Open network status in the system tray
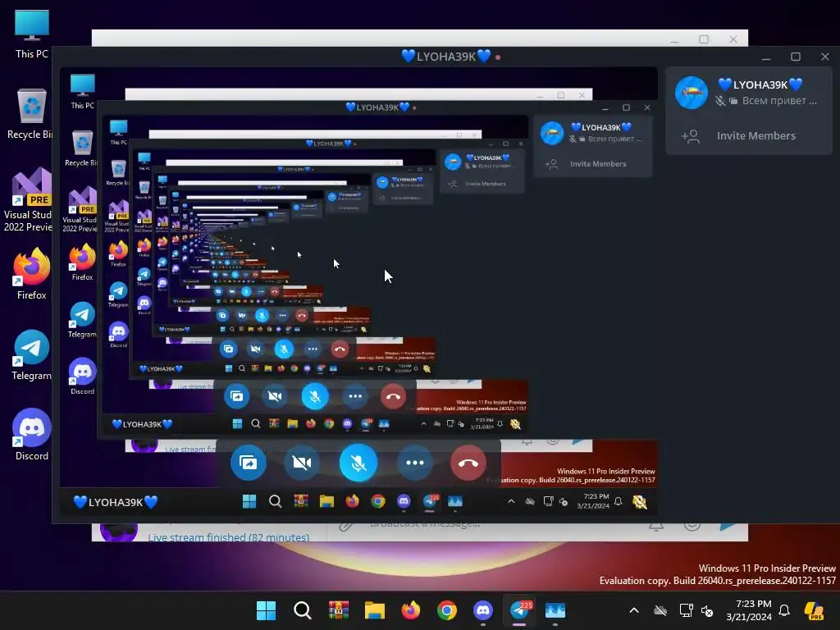 point(685,610)
